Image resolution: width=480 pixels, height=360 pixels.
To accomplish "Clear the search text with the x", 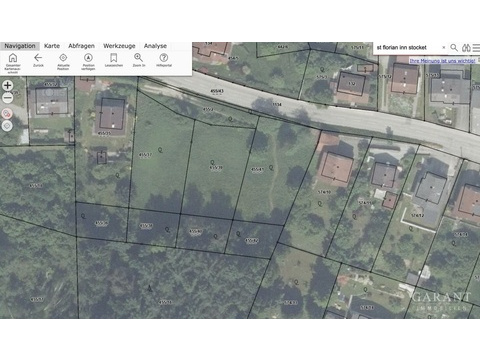I will tap(444, 48).
